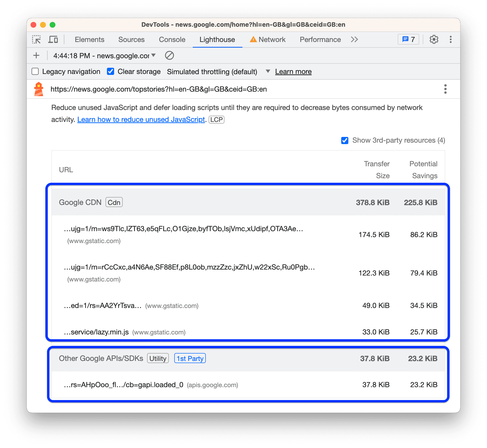Click the Lighthouse tab

216,39
